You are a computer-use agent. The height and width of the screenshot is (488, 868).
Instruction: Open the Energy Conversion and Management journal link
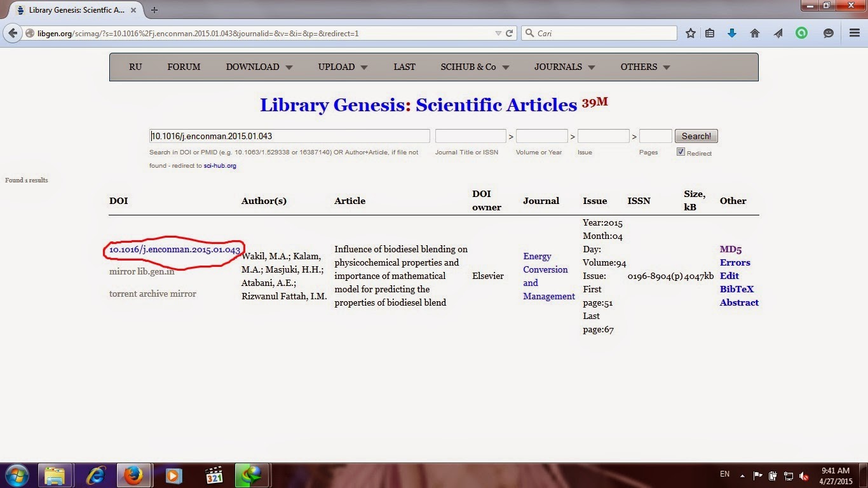click(549, 276)
